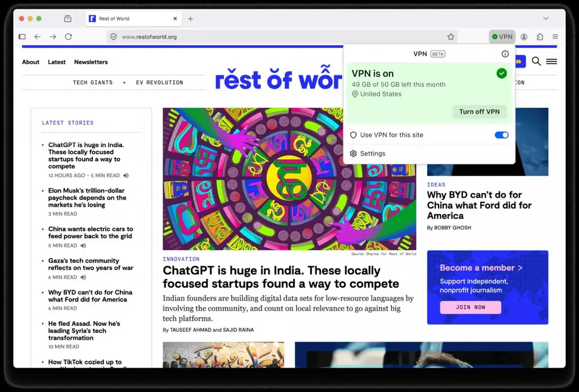Viewport: 579px width, 392px height.
Task: Open the Newsletters page
Action: (x=91, y=62)
